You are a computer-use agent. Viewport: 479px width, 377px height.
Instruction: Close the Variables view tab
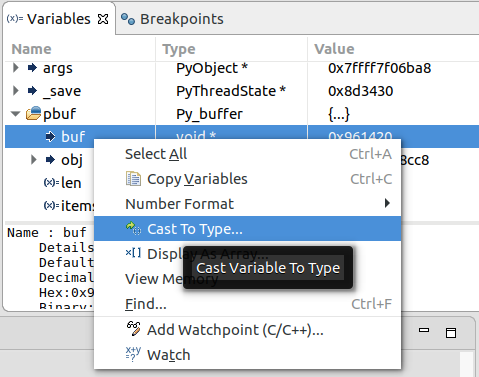click(103, 19)
